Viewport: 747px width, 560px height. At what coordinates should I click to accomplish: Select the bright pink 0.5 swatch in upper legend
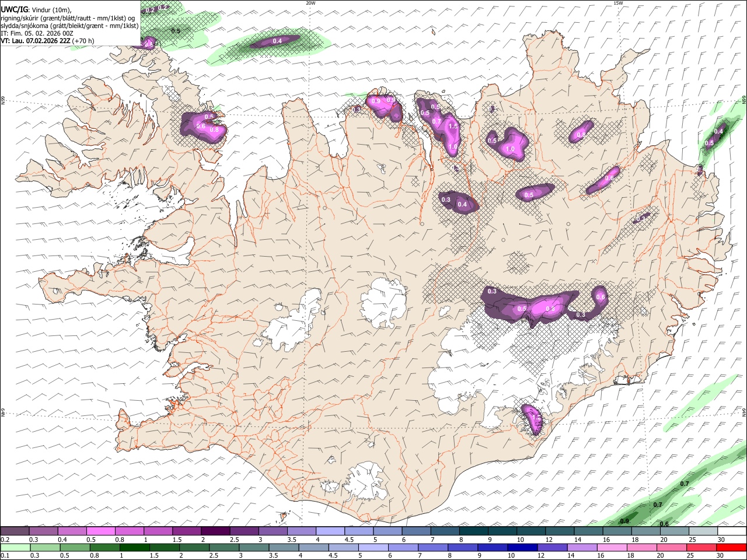click(101, 531)
